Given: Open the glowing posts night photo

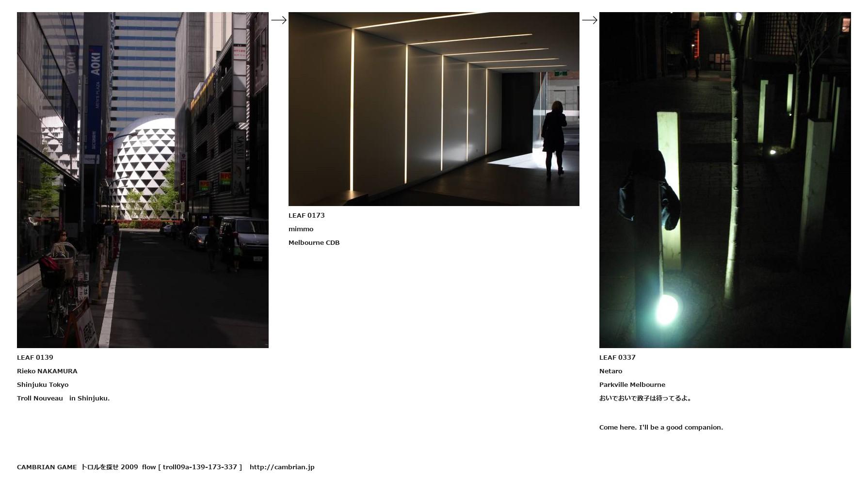Looking at the screenshot, I should 724,180.
